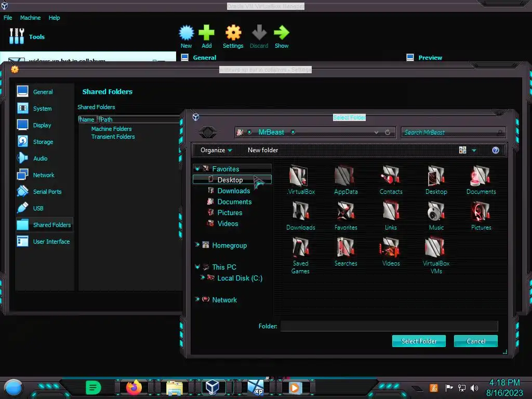This screenshot has height=399, width=532.
Task: Click the Folder name input field
Action: 389,326
